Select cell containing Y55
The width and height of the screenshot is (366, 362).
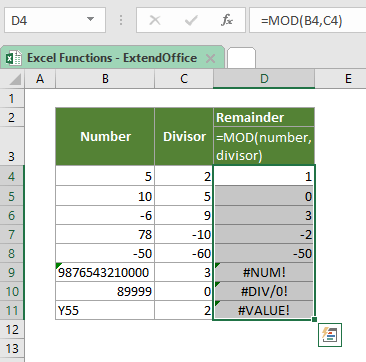(105, 310)
